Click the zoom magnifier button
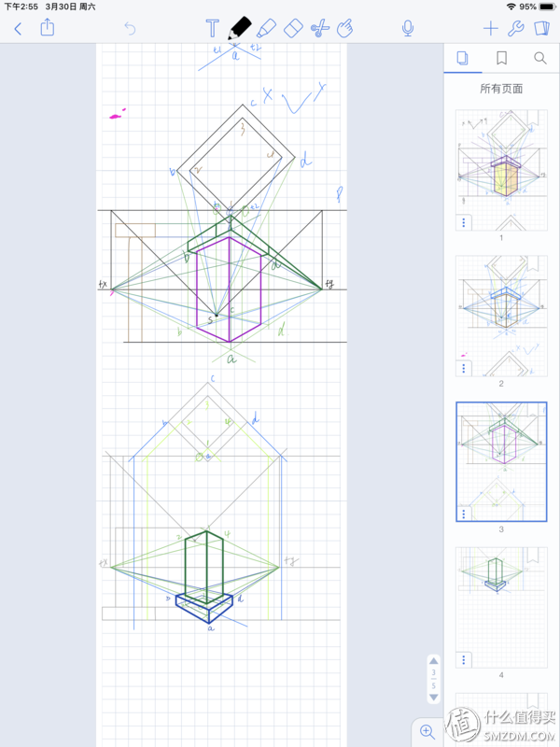This screenshot has width=560, height=747. [427, 731]
